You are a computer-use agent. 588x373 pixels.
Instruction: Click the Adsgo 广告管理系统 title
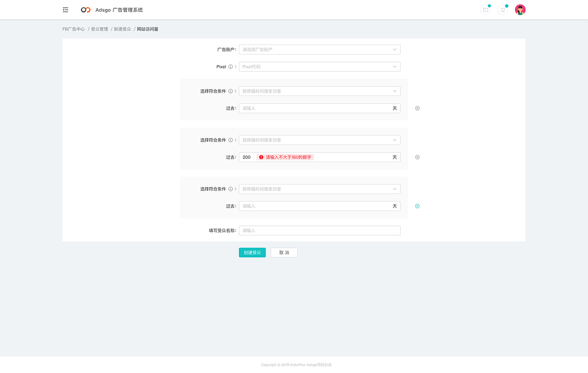(119, 10)
